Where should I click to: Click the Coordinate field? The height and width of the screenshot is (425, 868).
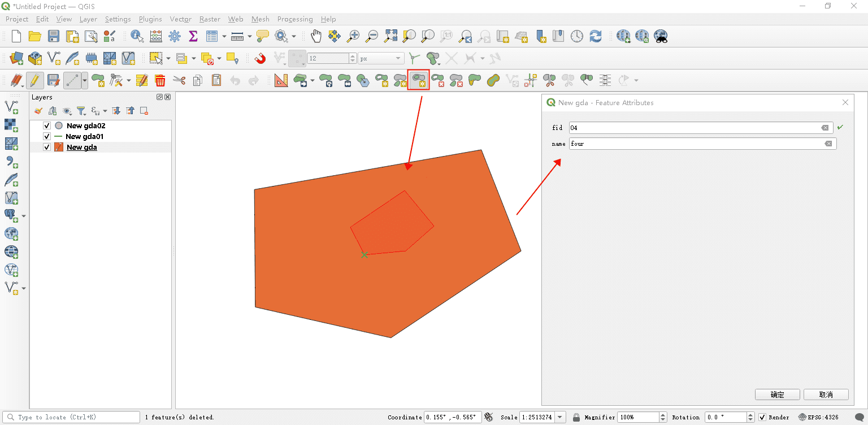tap(453, 417)
